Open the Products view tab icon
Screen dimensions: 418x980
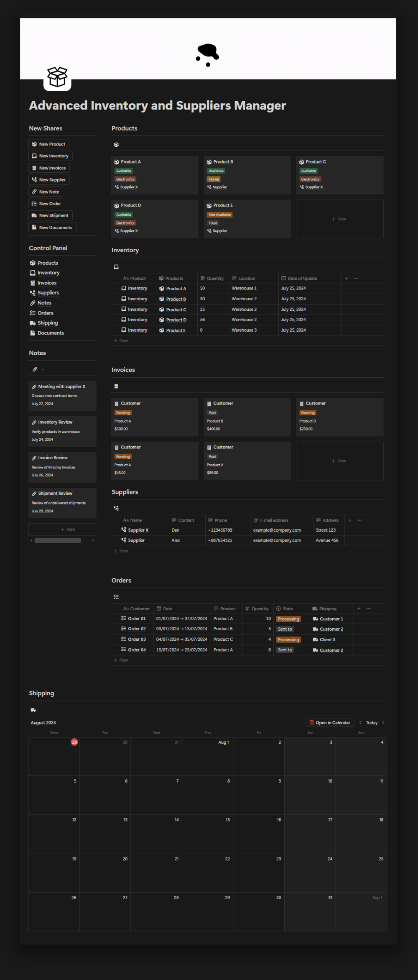[x=116, y=145]
